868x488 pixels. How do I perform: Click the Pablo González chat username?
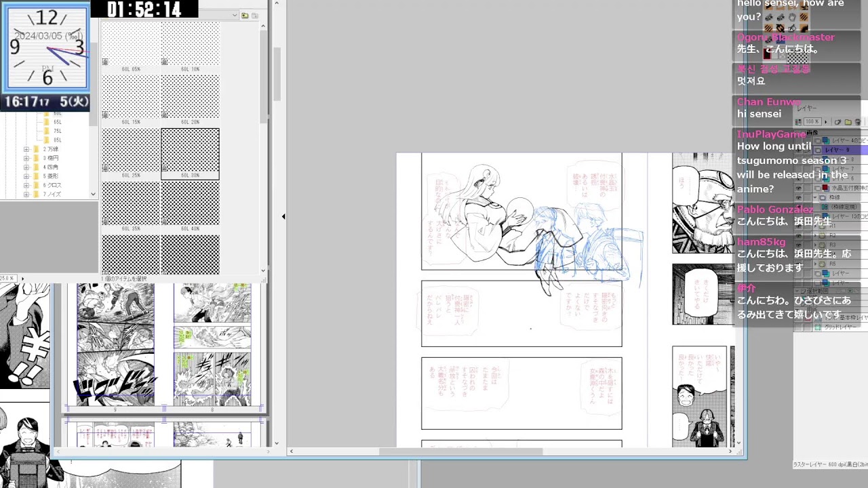coord(775,209)
